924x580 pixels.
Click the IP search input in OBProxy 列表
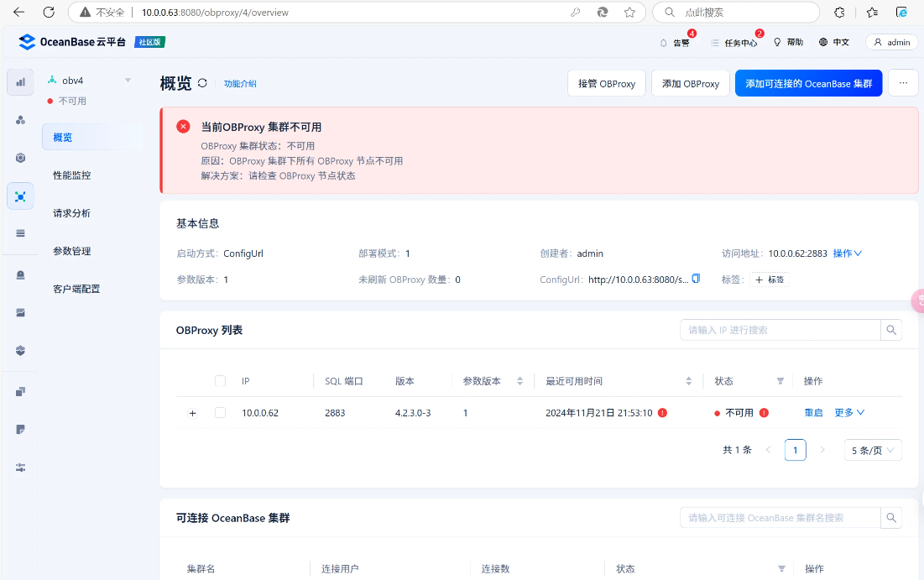point(780,330)
